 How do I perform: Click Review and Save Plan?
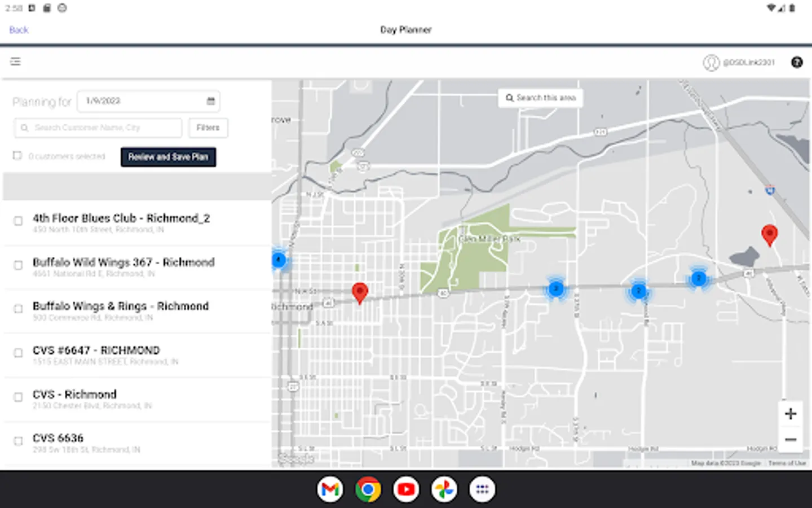click(168, 157)
